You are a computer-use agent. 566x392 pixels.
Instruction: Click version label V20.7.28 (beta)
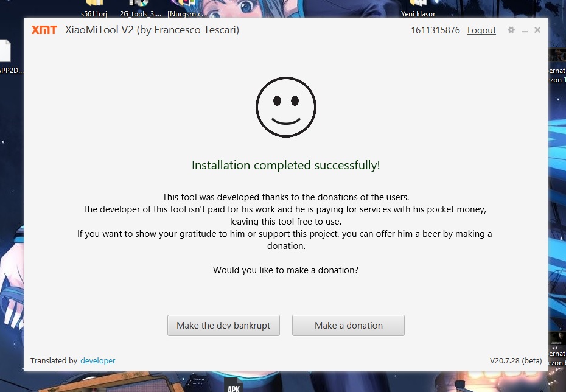516,360
